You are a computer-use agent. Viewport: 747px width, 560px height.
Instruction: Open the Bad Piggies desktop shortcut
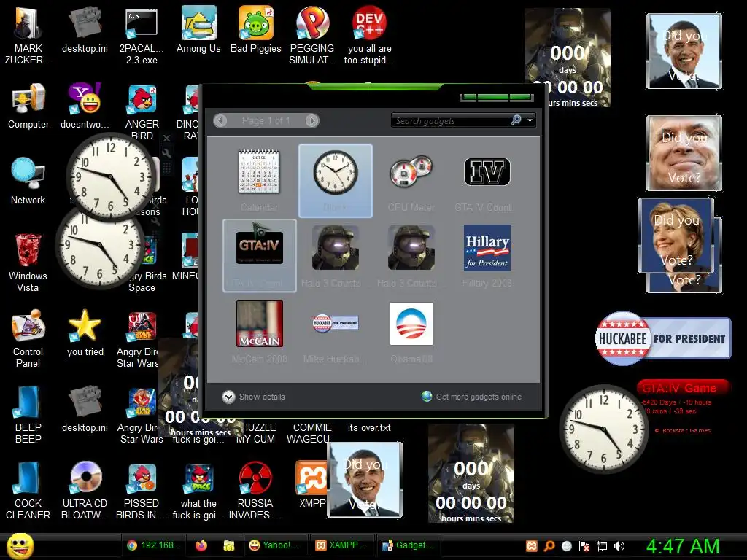click(256, 29)
